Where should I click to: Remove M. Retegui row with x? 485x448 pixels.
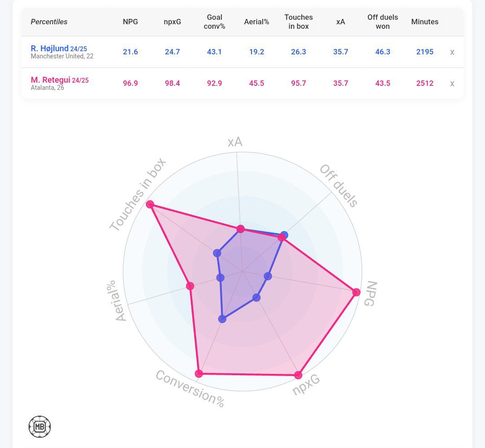(x=452, y=84)
